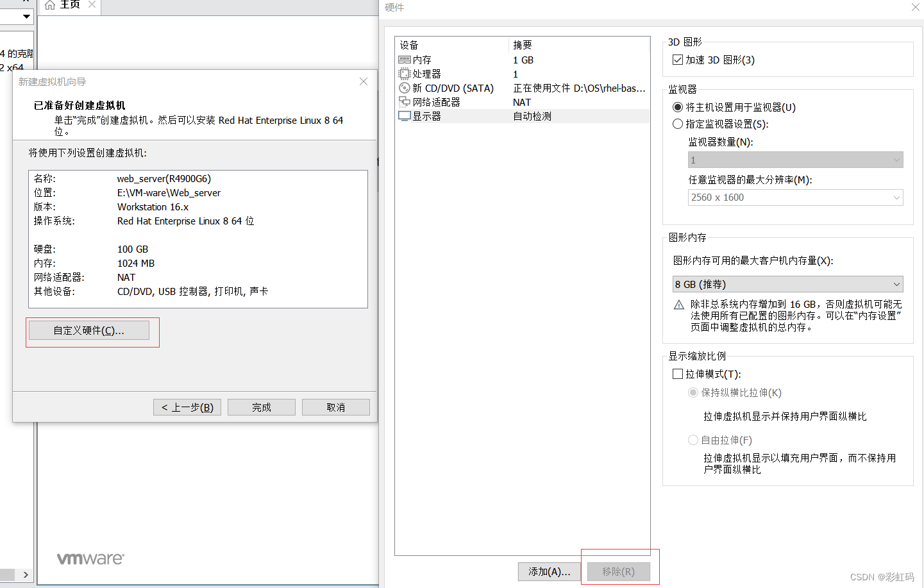Open the 监视器数量 dropdown
924x588 pixels.
pos(796,160)
